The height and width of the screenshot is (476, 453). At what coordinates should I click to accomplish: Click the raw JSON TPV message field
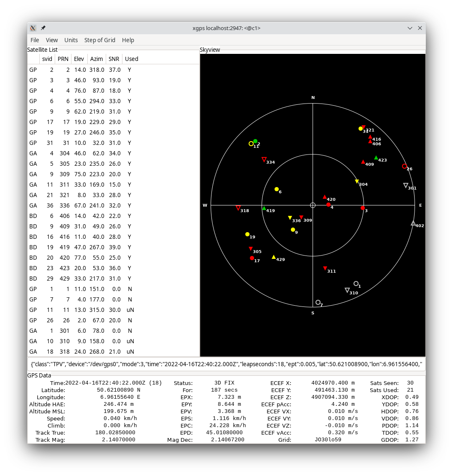pyautogui.click(x=226, y=364)
